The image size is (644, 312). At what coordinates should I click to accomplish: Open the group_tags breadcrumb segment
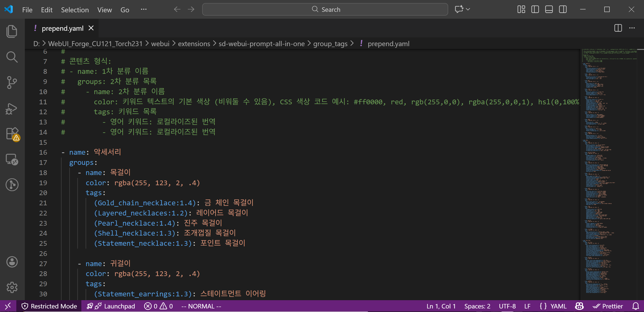click(x=330, y=44)
